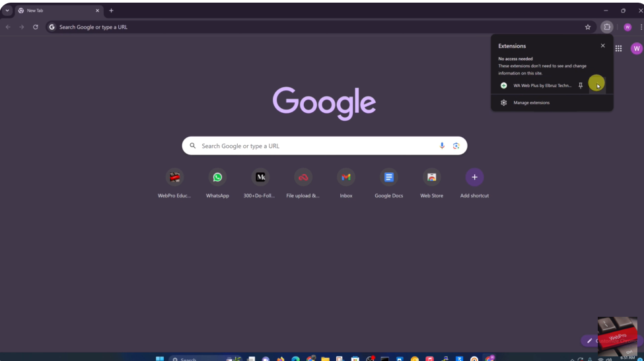Open the WebPro Educ... shortcut
This screenshot has height=361, width=644.
click(x=174, y=183)
